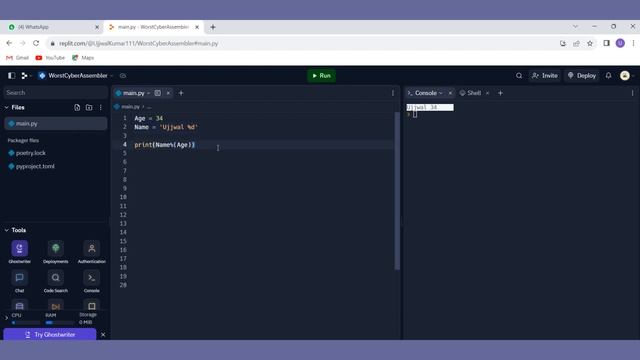The height and width of the screenshot is (360, 640).
Task: Collapse the Files section
Action: 7,107
